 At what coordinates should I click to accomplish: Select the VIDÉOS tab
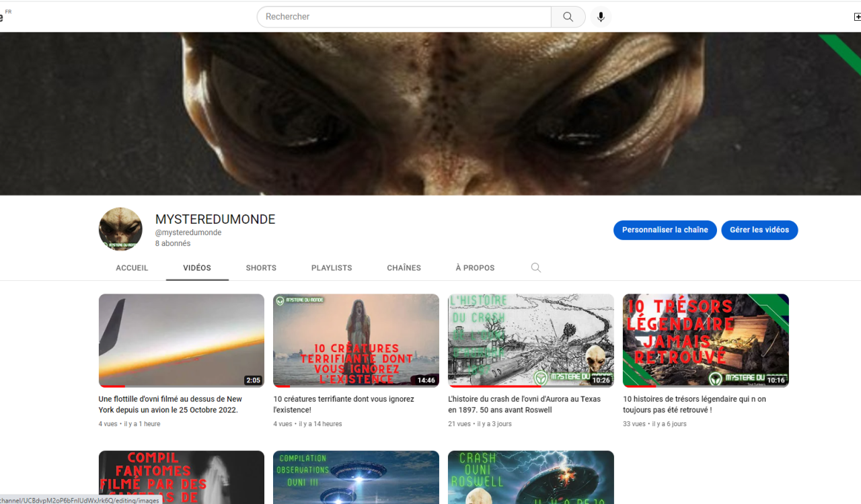pos(197,267)
